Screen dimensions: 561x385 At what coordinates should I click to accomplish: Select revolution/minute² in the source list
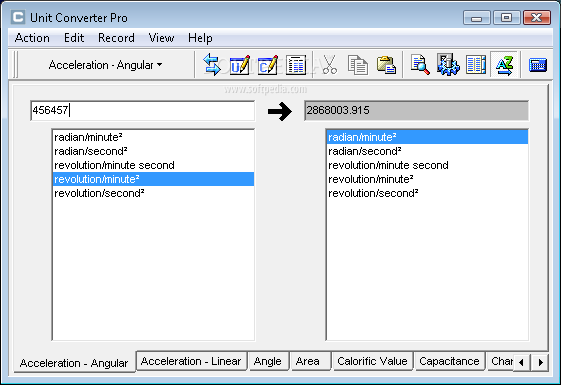pos(153,179)
